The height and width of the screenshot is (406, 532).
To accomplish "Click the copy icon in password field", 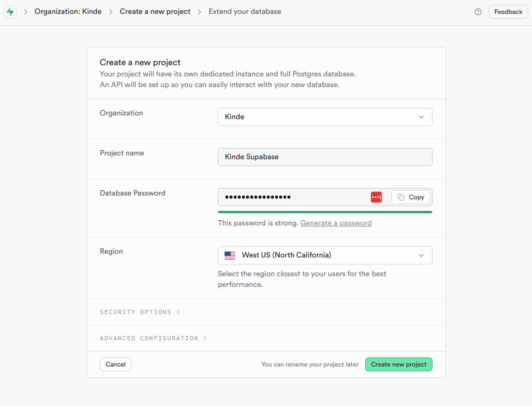I will [401, 197].
